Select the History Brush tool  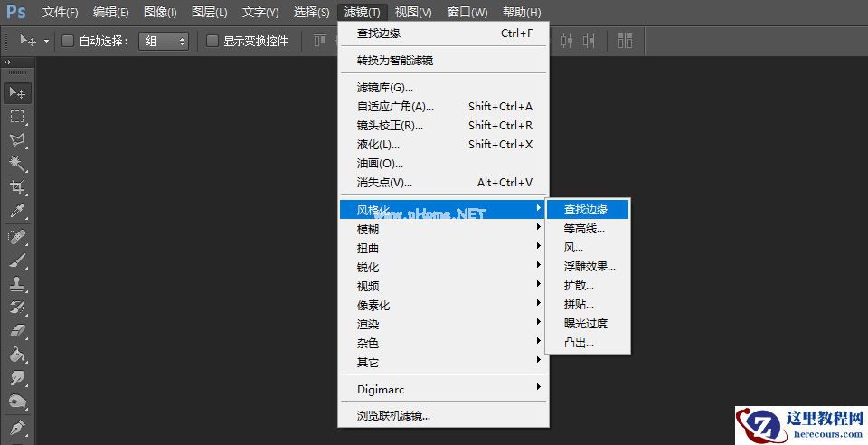pos(17,308)
